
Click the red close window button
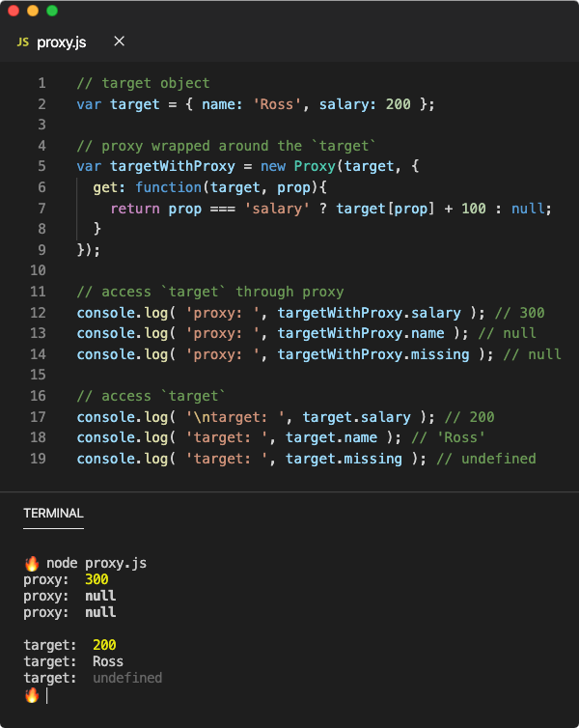click(x=14, y=11)
